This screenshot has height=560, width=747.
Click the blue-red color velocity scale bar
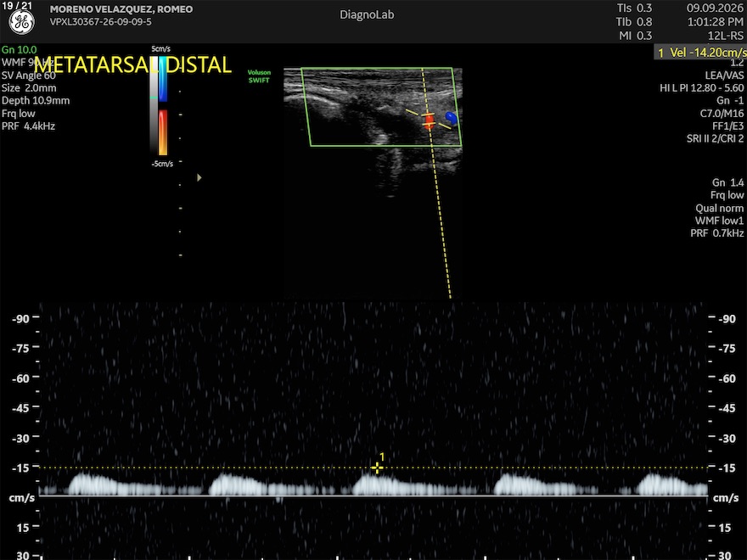(x=163, y=106)
